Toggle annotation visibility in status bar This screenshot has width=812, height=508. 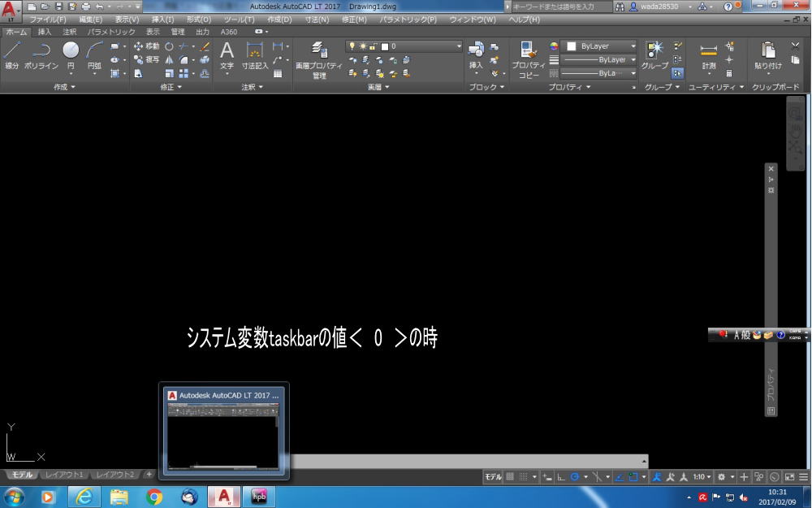(657, 477)
